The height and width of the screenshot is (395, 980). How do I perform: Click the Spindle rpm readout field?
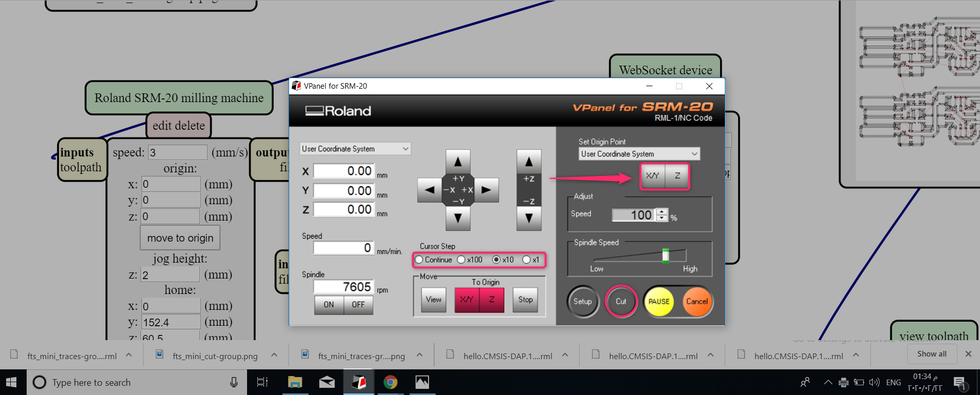click(x=343, y=287)
